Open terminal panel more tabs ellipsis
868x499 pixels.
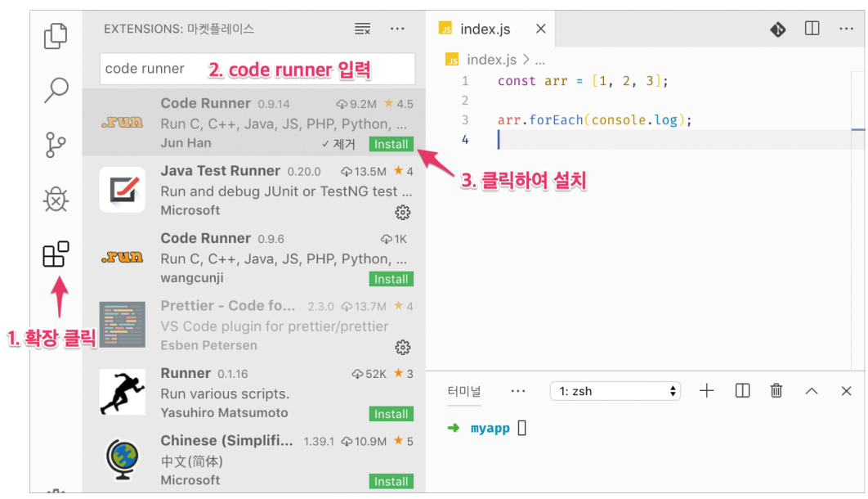[518, 391]
